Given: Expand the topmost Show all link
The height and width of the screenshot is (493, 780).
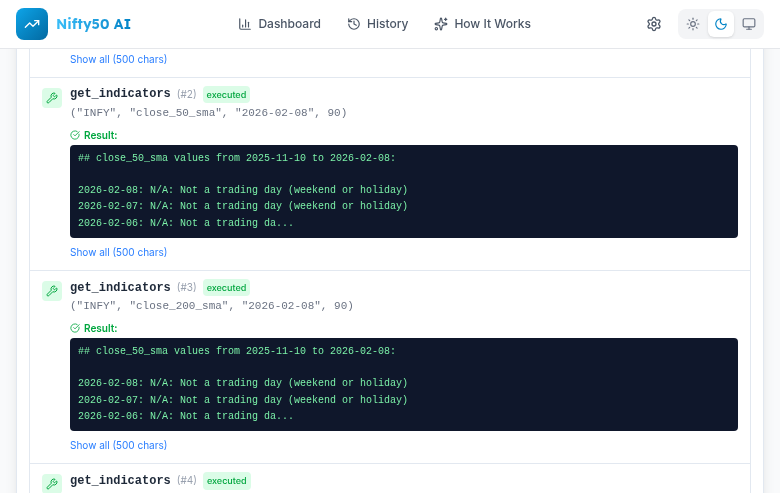Looking at the screenshot, I should point(118,60).
